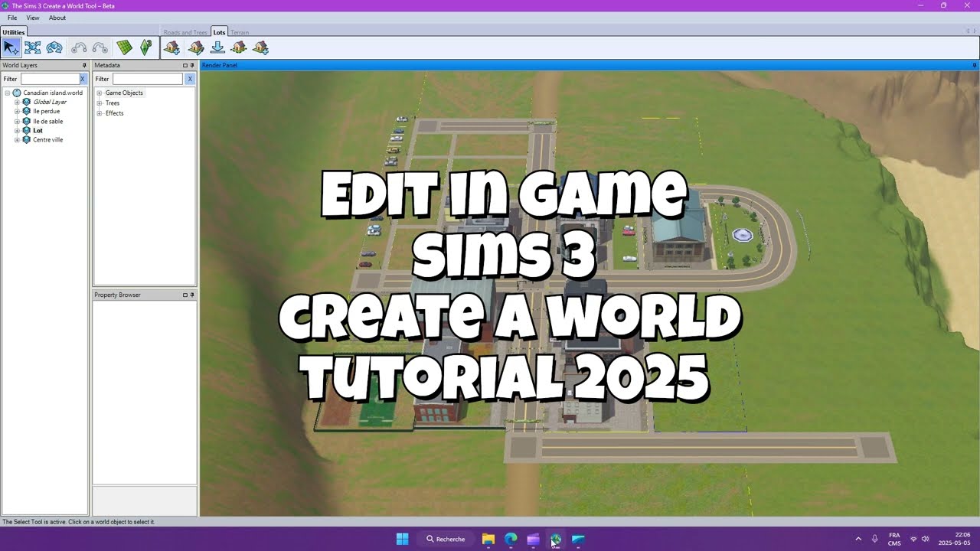The height and width of the screenshot is (551, 980).
Task: Click the Ile perdue layer icon
Action: 27,111
